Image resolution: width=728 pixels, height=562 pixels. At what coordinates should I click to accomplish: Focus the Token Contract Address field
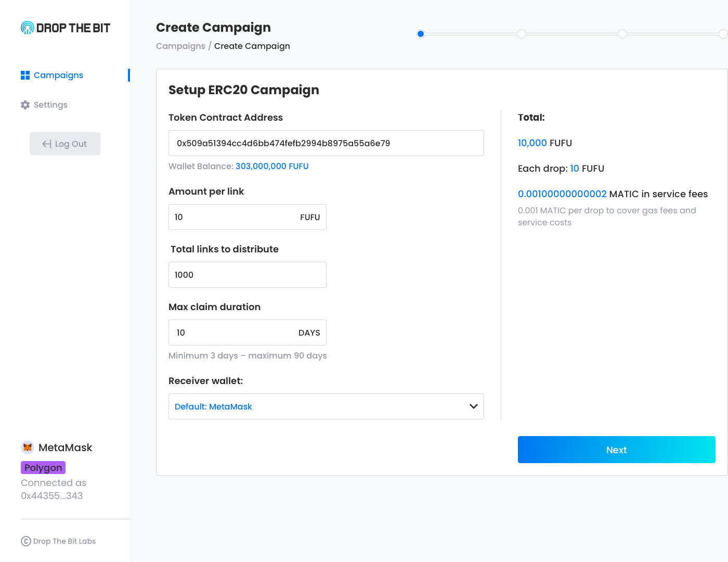click(326, 143)
